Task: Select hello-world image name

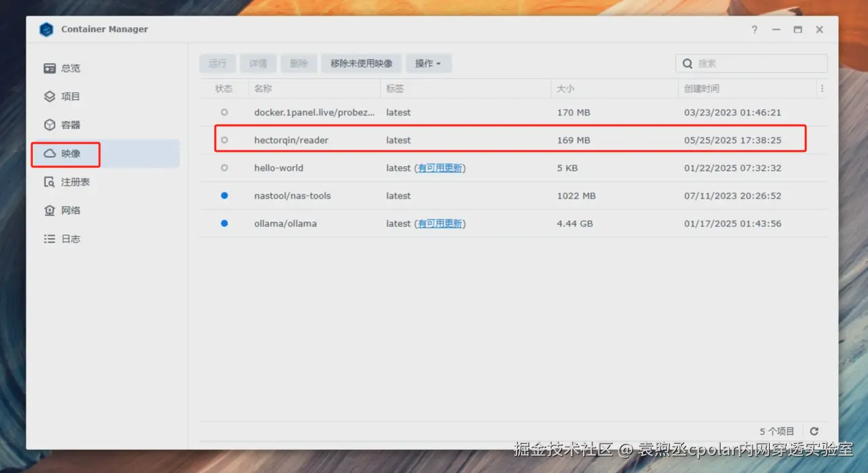Action: pyautogui.click(x=278, y=168)
